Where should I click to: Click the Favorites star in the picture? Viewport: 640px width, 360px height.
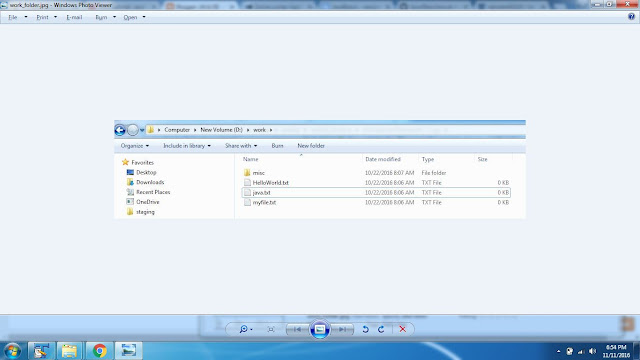(125, 162)
